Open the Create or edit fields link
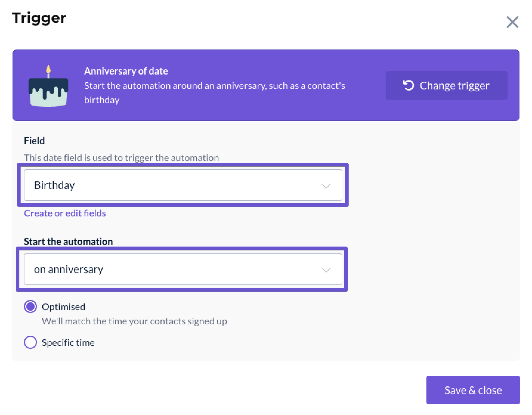532x415 pixels. [x=65, y=213]
